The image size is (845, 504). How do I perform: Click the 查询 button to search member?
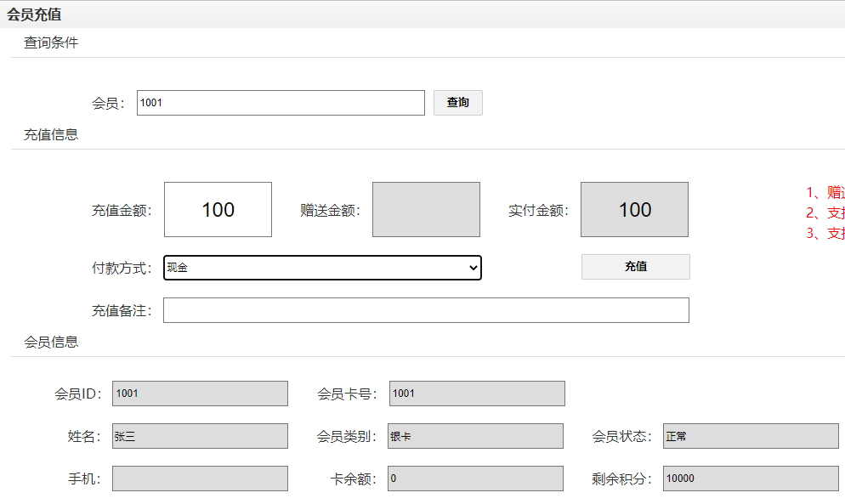(458, 102)
